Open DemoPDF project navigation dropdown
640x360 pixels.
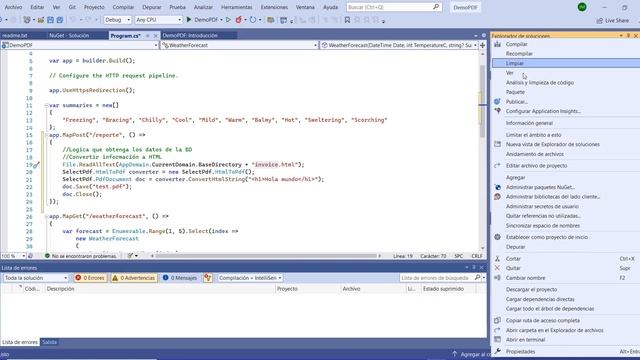80,45
